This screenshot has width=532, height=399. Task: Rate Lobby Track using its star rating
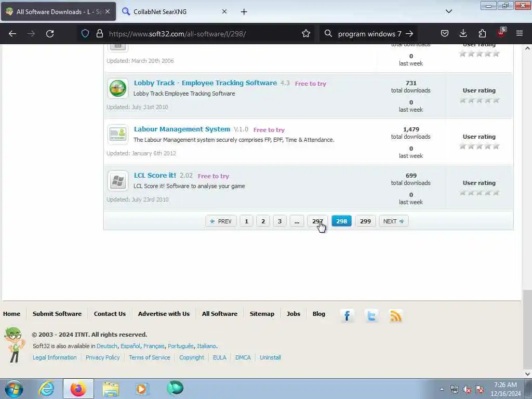(x=479, y=100)
